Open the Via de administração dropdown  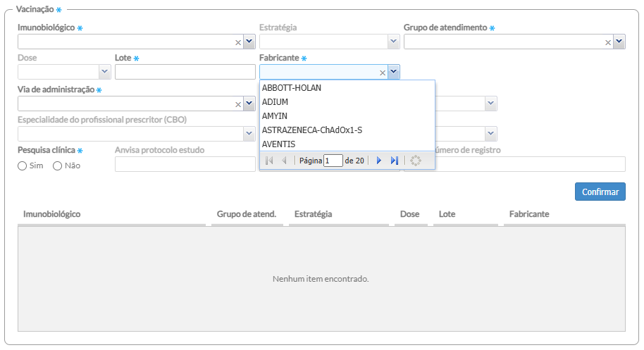coord(249,104)
